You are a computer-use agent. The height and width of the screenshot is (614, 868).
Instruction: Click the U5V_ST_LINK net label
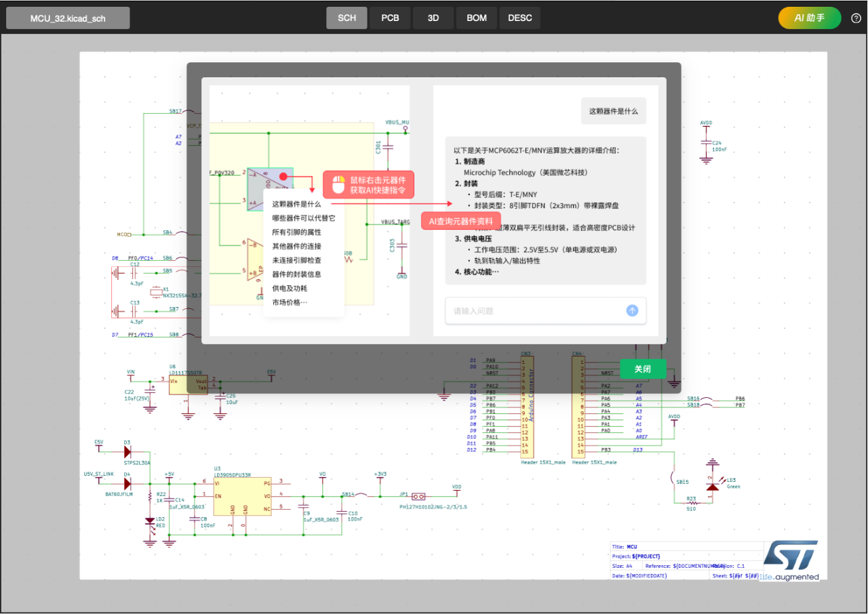tap(98, 474)
